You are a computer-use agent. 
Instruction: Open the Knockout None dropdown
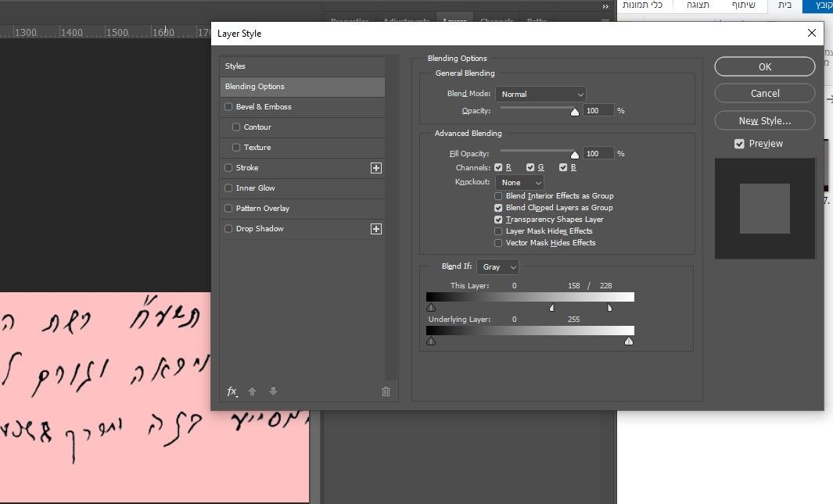tap(519, 183)
